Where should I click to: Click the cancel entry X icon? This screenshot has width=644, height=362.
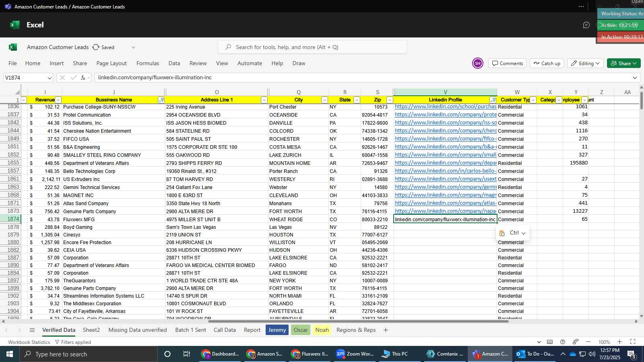(x=62, y=78)
